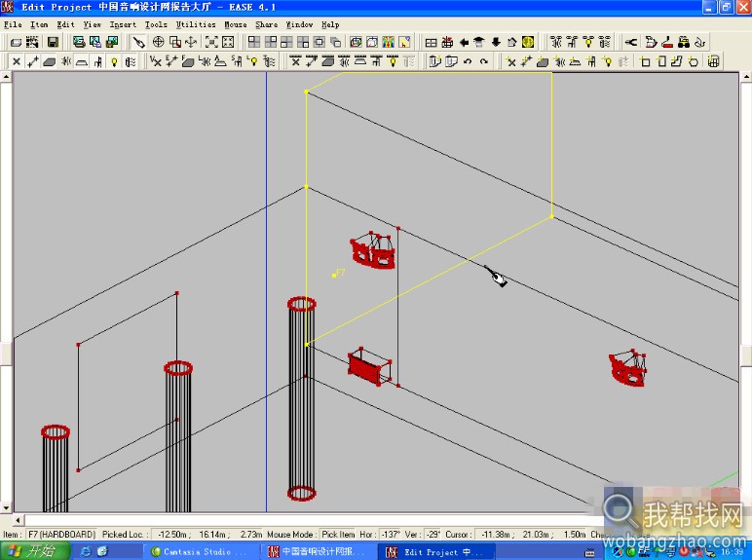Click the undo curved arrow icon
Viewport: 752px width, 560px height.
(x=468, y=61)
